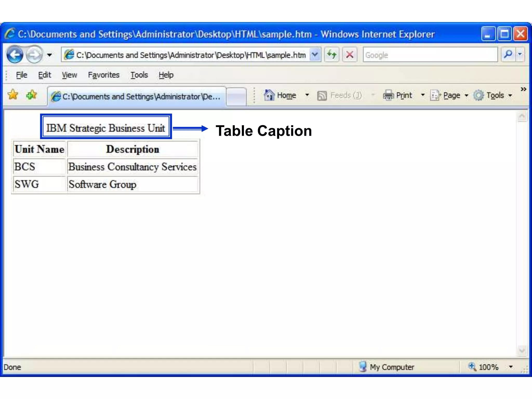Go back with the Back arrow button

coord(15,55)
